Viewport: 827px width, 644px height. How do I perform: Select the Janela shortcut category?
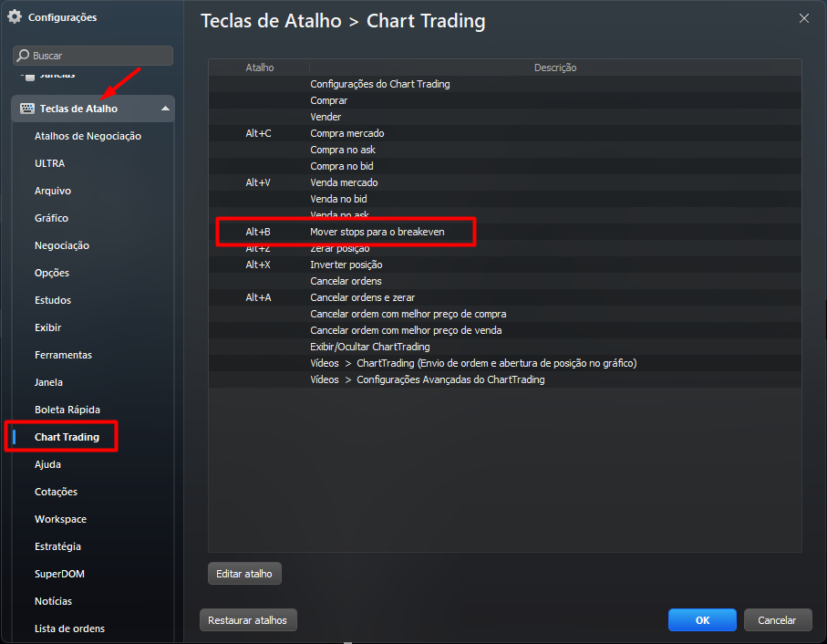[x=48, y=383]
